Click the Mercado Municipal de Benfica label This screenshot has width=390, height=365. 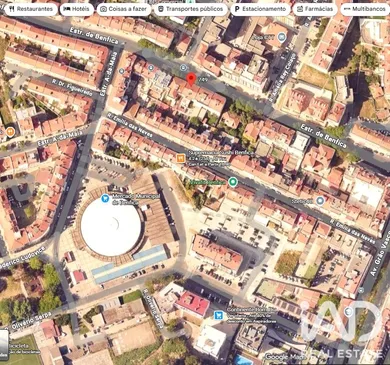135,199
